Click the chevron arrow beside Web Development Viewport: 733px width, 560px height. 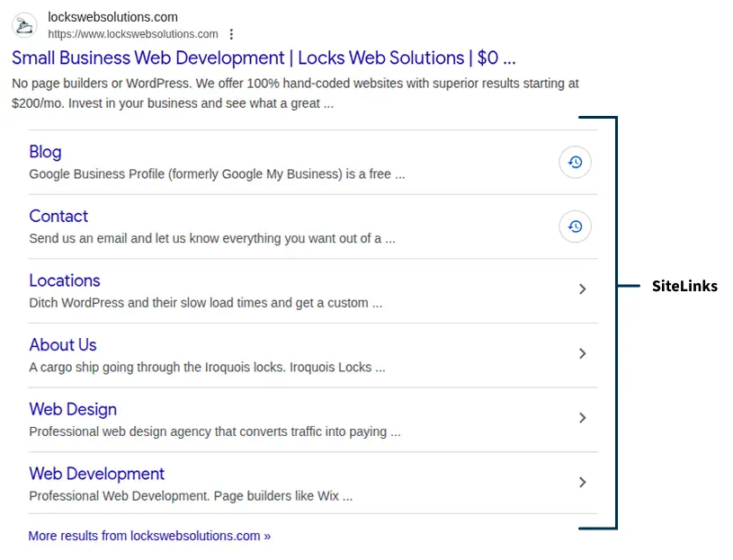tap(583, 483)
